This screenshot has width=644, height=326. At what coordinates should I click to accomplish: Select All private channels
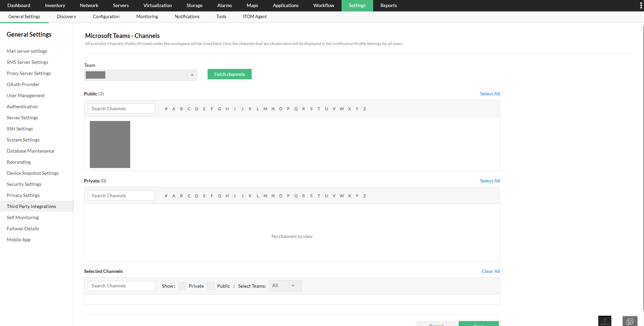tap(490, 181)
